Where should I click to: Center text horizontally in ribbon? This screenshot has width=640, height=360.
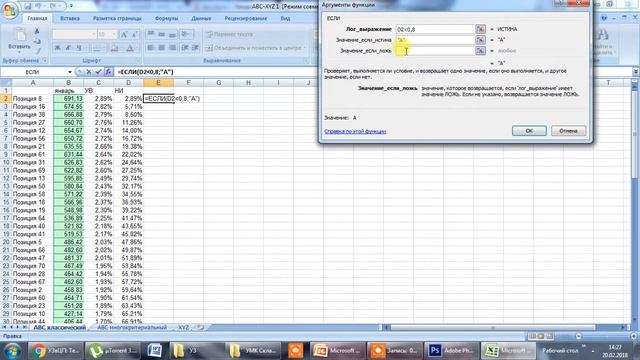point(162,48)
